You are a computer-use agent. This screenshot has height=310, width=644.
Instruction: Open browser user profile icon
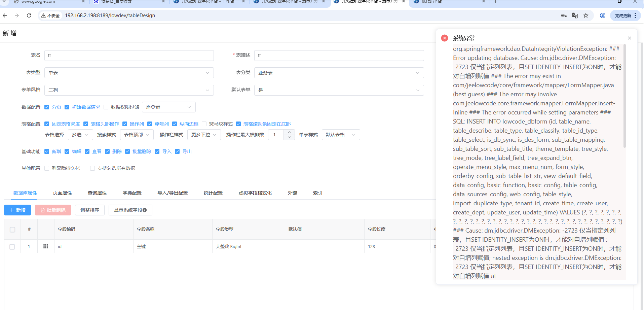[x=603, y=15]
